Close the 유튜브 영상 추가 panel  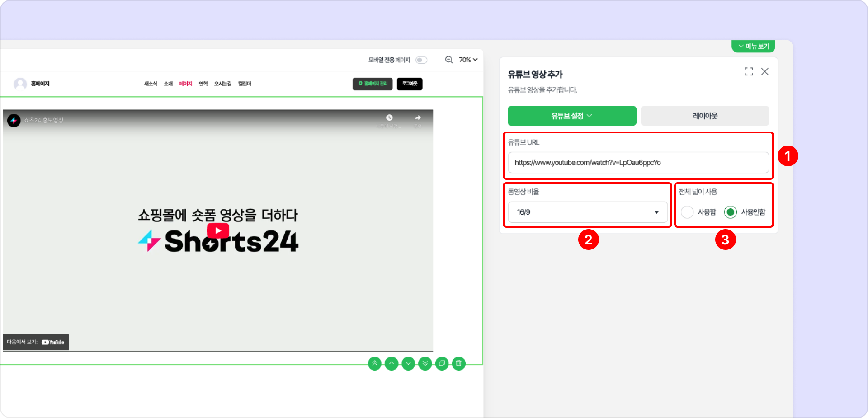(764, 71)
